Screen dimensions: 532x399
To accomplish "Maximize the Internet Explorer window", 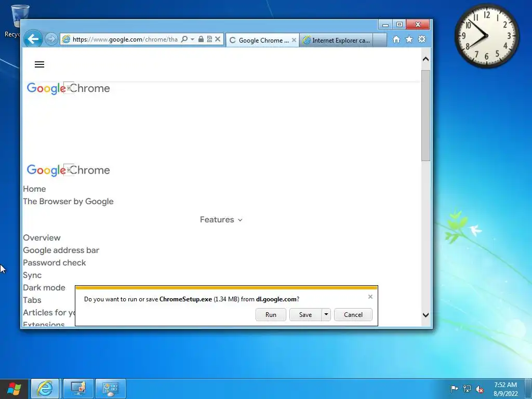I will pos(400,24).
